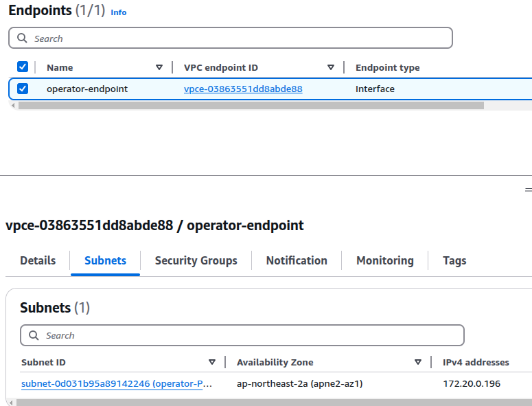Click the endpoints table horizontal scrollbar
532x406 pixels.
(x=251, y=106)
